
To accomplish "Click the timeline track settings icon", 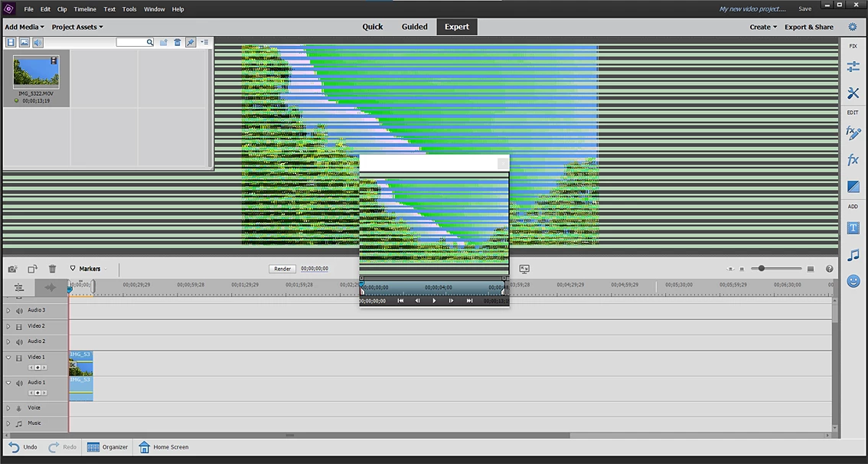I will tap(19, 287).
